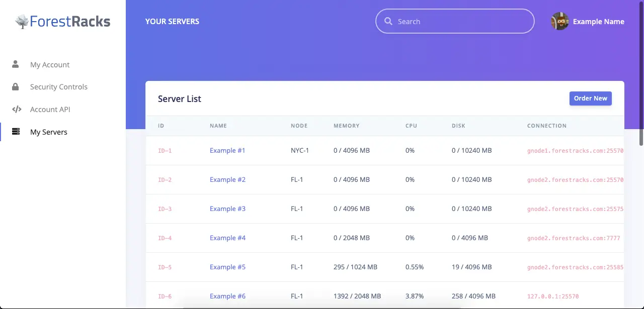Click the magnifying glass search icon
This screenshot has height=309, width=644.
[388, 22]
